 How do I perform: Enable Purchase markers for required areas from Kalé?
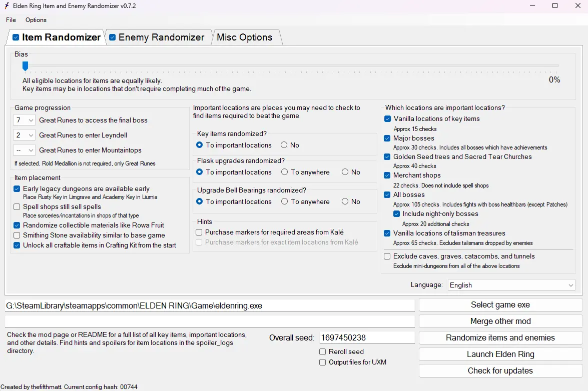[199, 232]
